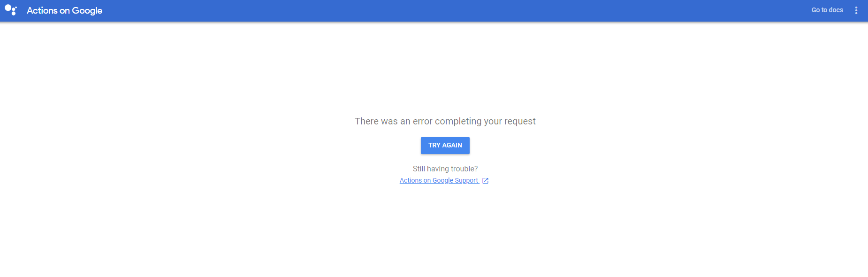Select the Google Assistant logo in the header
868x277 pixels.
pos(11,10)
